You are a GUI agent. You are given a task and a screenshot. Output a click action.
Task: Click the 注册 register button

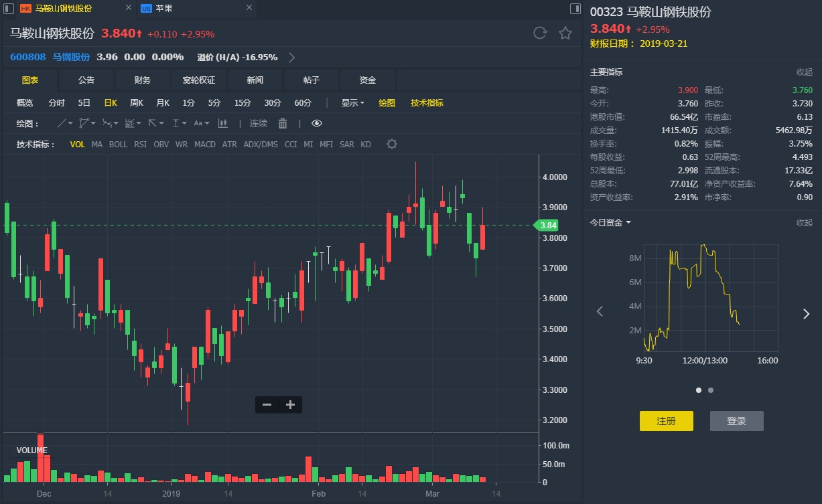666,421
